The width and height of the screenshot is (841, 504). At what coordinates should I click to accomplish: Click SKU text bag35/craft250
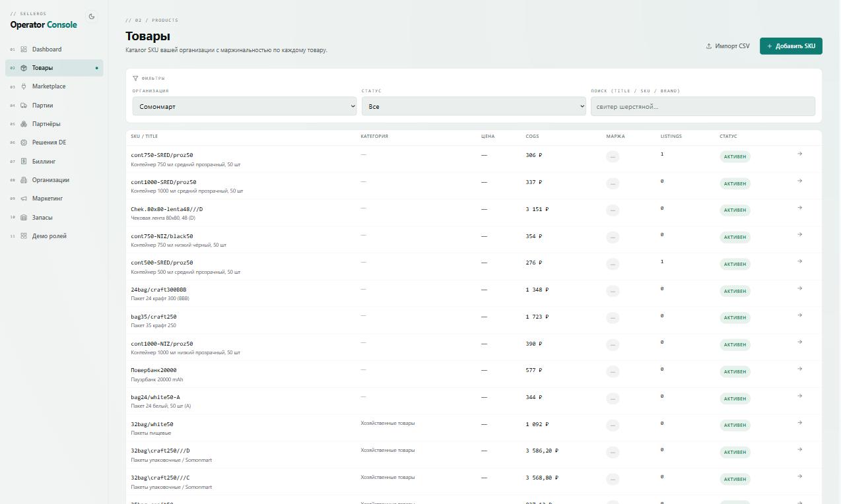point(154,317)
